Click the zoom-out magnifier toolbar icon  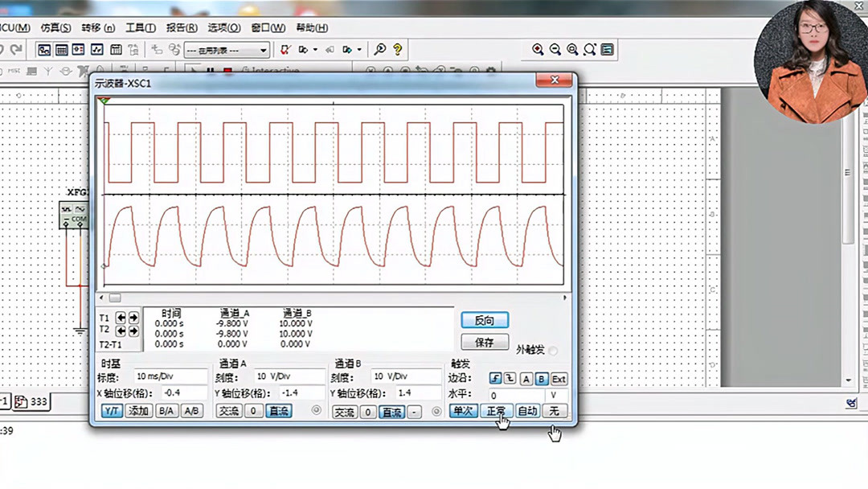tap(555, 49)
